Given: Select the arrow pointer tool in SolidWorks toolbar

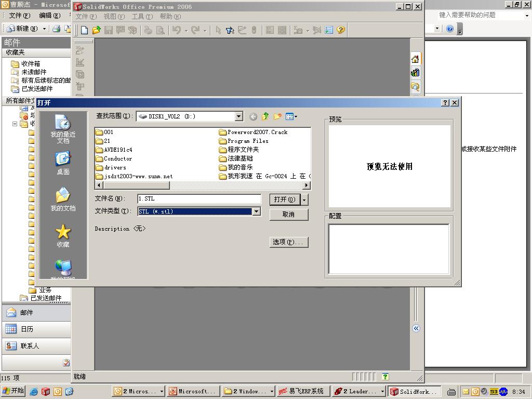Looking at the screenshot, I should (x=218, y=30).
